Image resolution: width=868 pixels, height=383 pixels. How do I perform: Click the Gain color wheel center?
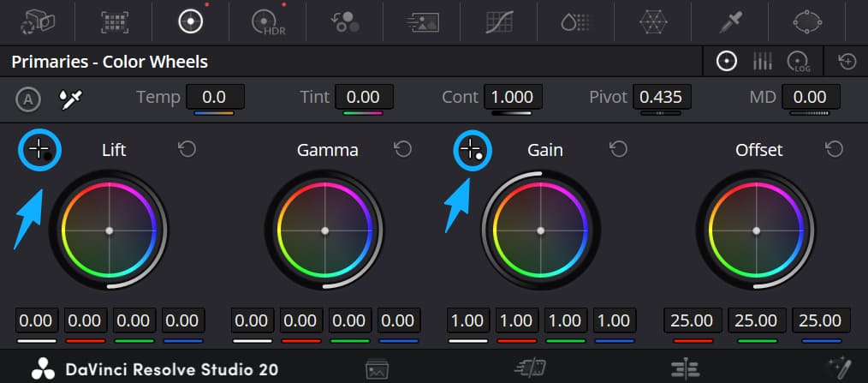pos(541,230)
